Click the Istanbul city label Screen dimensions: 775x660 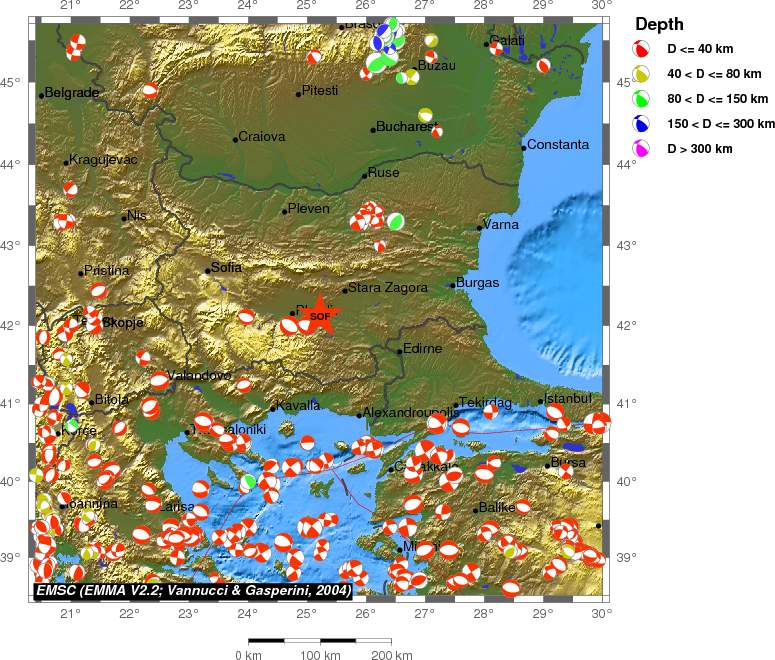[x=567, y=398]
